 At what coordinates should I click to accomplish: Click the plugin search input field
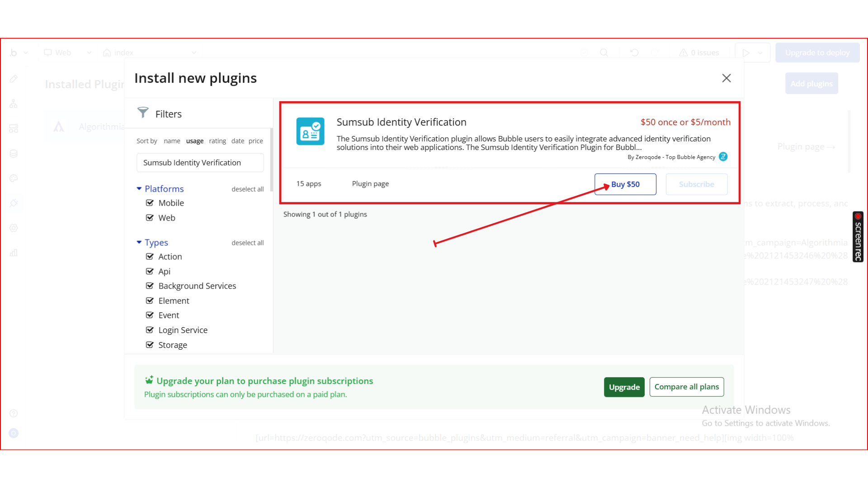(200, 163)
